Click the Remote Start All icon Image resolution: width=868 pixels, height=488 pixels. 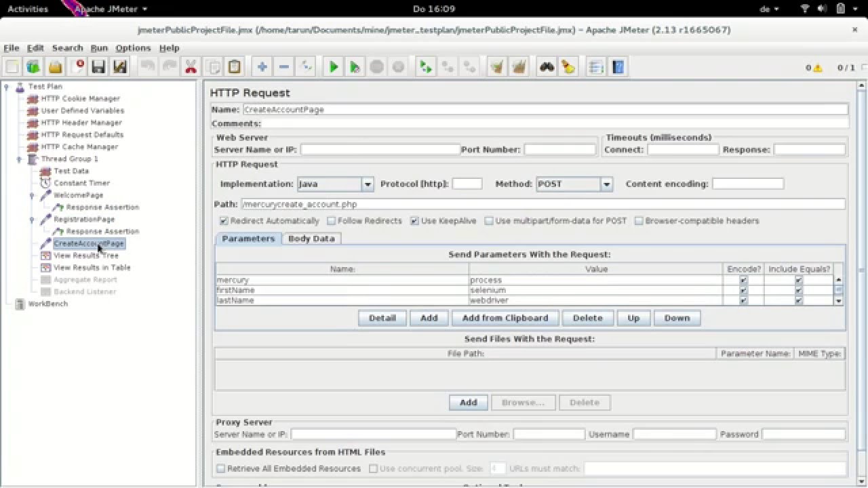[x=425, y=66]
